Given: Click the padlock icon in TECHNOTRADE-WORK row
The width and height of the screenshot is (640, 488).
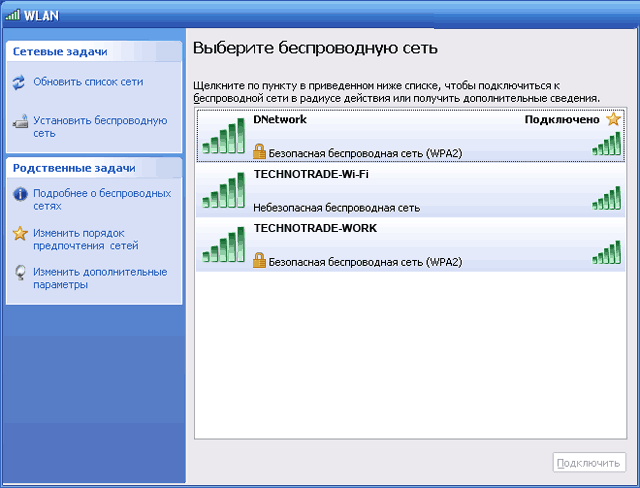Looking at the screenshot, I should point(259,260).
